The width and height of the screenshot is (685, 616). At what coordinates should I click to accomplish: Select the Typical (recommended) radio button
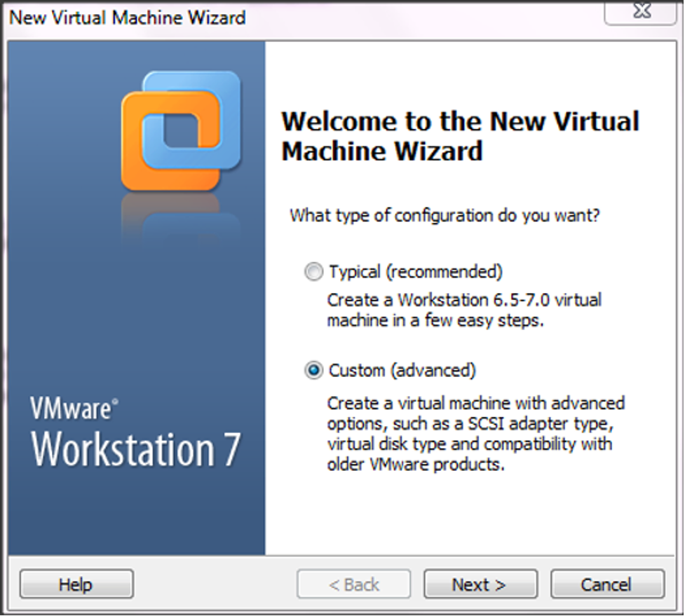point(313,272)
